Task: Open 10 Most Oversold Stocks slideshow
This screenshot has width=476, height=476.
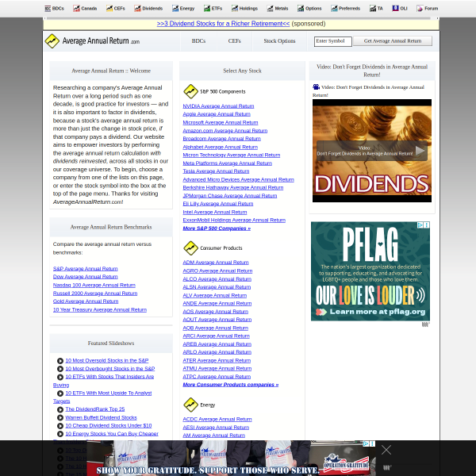Action: coord(107,360)
